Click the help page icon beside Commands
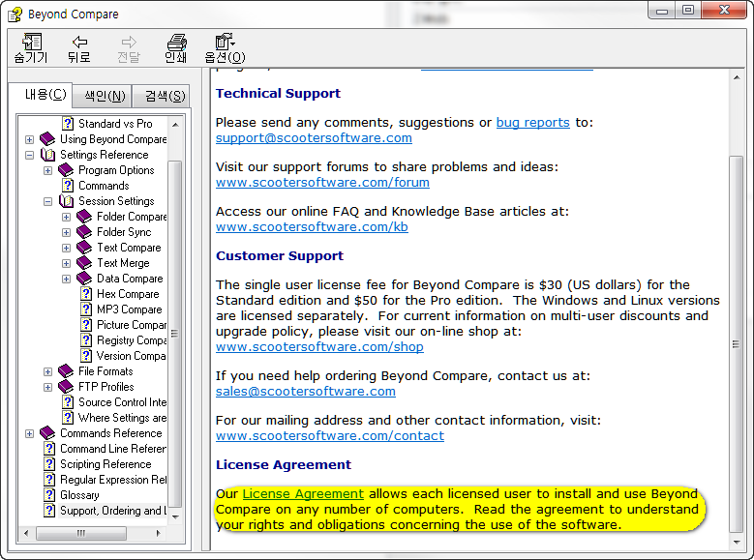754x560 pixels. point(68,186)
